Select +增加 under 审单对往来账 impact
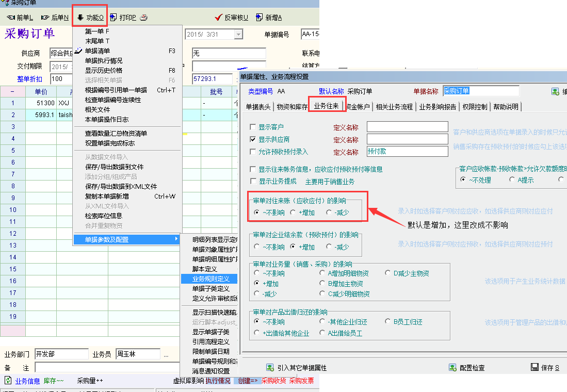This screenshot has height=392, width=567. [293, 212]
